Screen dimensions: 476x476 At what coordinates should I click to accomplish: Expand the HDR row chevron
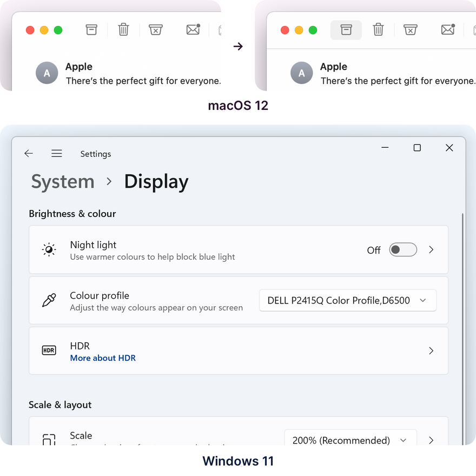coord(431,351)
